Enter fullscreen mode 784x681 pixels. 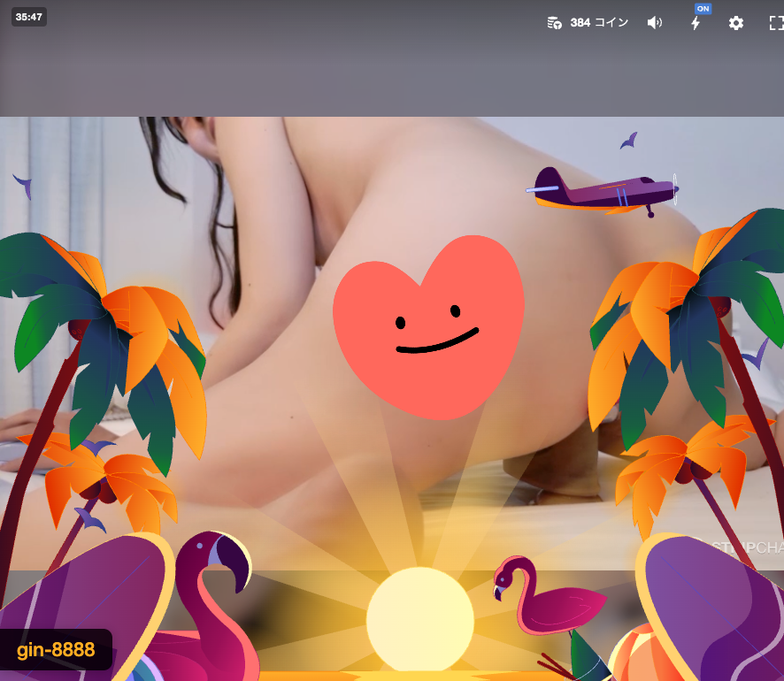(x=775, y=24)
